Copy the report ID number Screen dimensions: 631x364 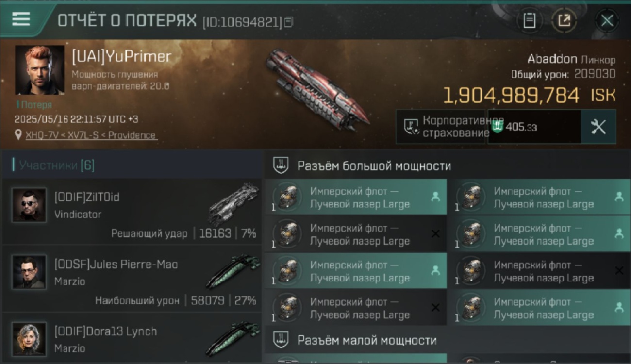pos(288,22)
